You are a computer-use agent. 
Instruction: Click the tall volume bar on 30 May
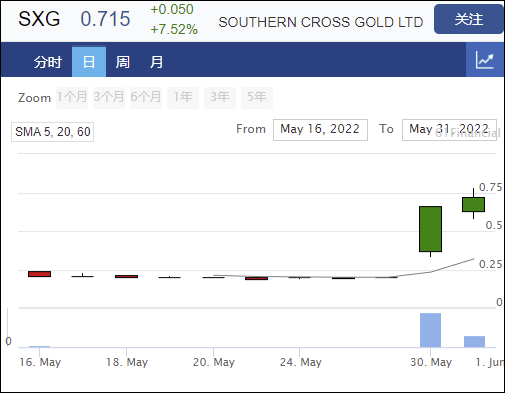tap(430, 330)
